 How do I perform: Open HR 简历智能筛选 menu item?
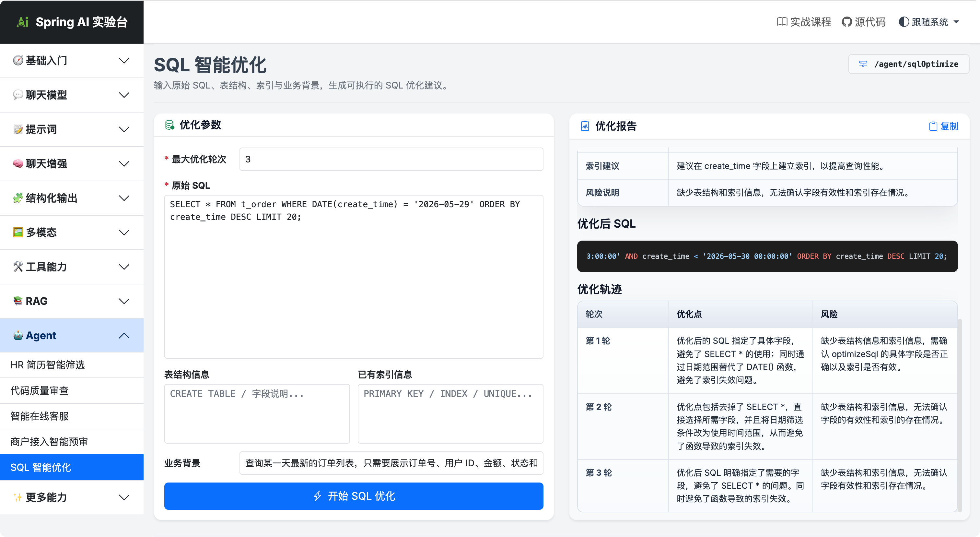pos(72,365)
